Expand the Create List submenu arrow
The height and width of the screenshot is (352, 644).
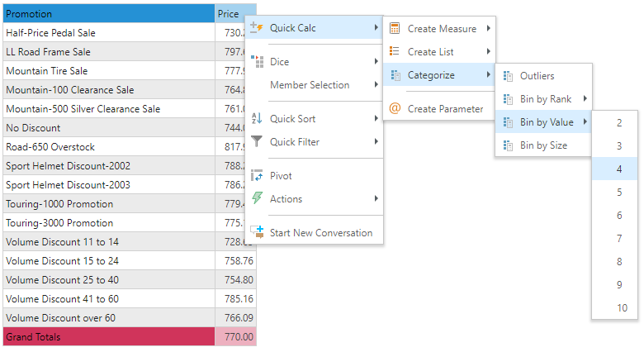tap(489, 52)
